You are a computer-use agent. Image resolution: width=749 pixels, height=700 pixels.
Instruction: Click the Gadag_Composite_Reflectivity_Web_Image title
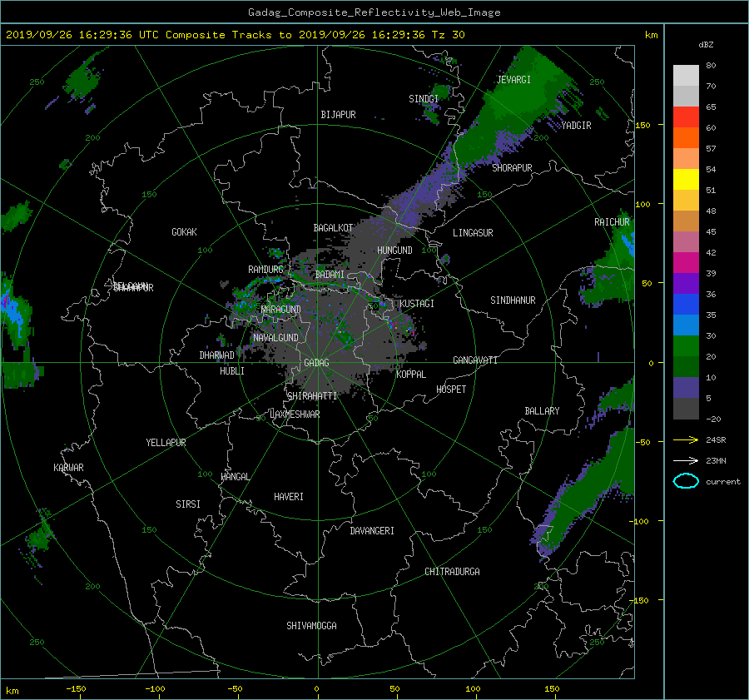374,12
